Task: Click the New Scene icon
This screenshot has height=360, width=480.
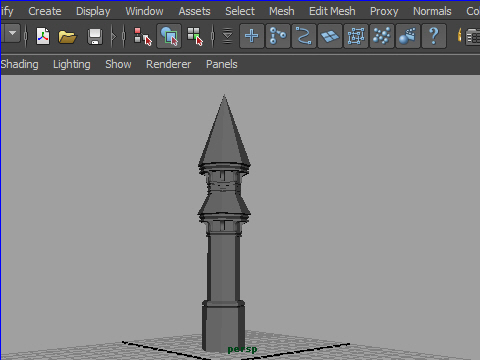Action: pos(43,36)
